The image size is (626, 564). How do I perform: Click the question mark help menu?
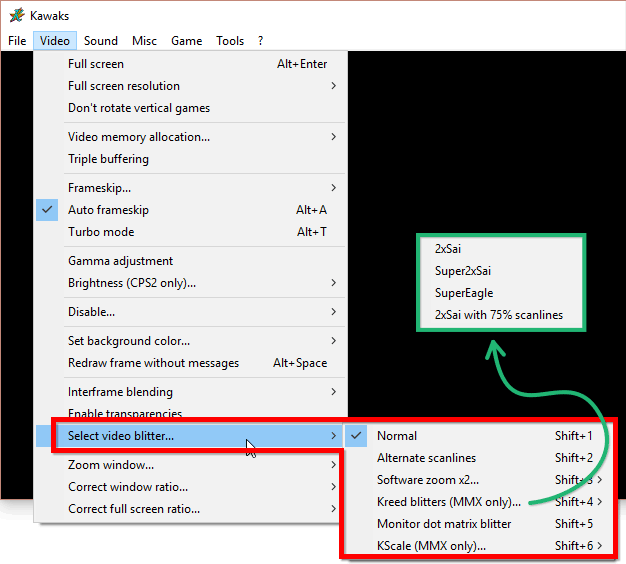pos(261,41)
